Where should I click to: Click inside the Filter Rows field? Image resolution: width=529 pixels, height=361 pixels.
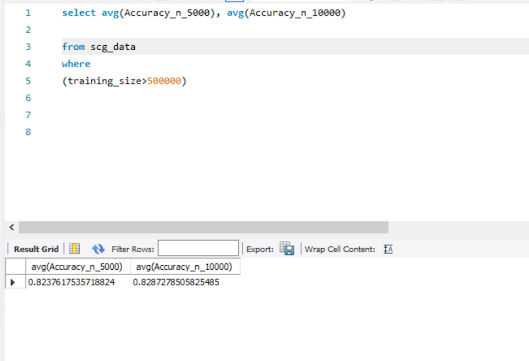click(198, 248)
